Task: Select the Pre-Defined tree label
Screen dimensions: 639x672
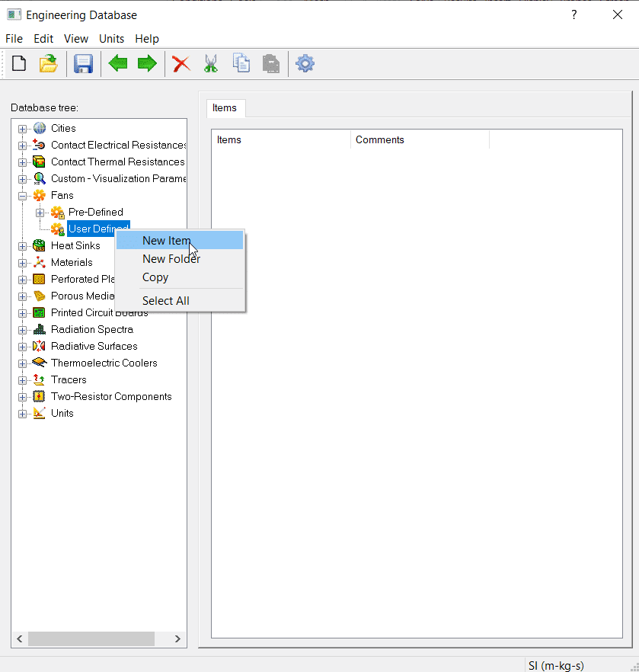Action: [x=96, y=212]
